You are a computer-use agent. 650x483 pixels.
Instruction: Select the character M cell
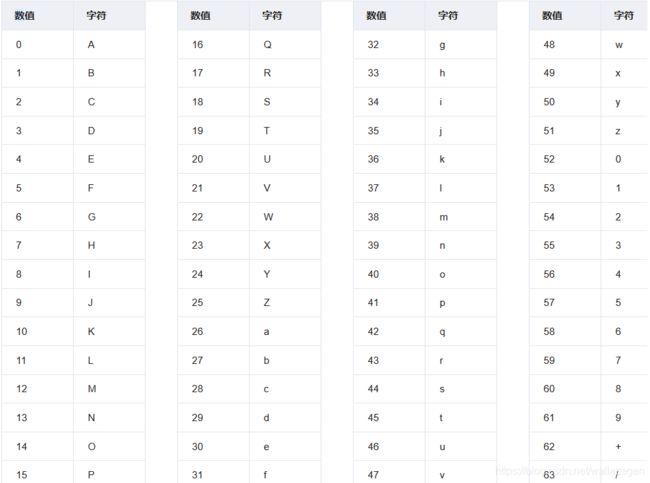point(109,389)
